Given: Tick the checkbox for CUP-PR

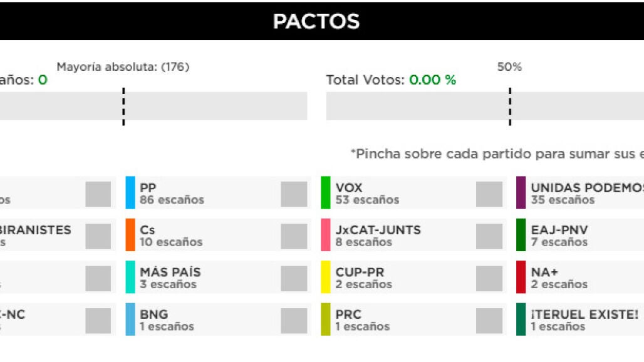Looking at the screenshot, I should [489, 278].
